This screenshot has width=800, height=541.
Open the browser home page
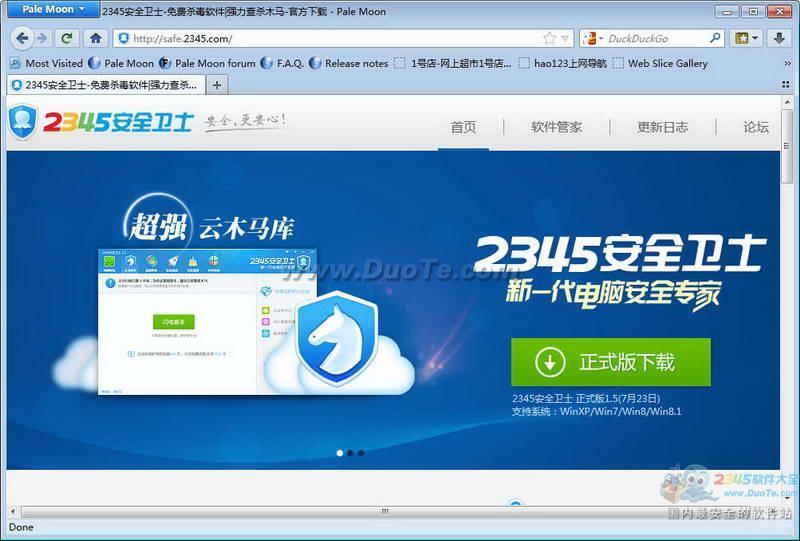(95, 38)
